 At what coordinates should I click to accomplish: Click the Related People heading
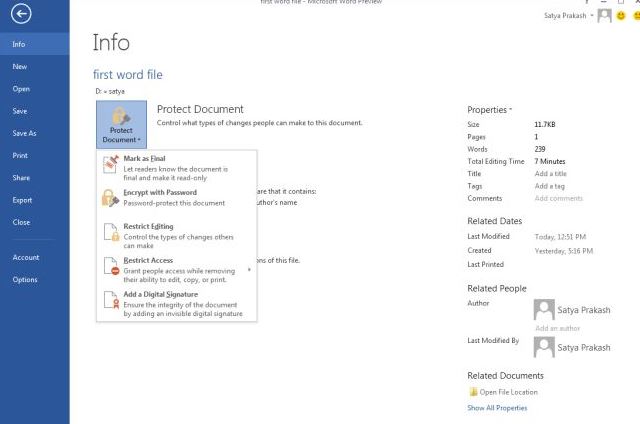(497, 288)
